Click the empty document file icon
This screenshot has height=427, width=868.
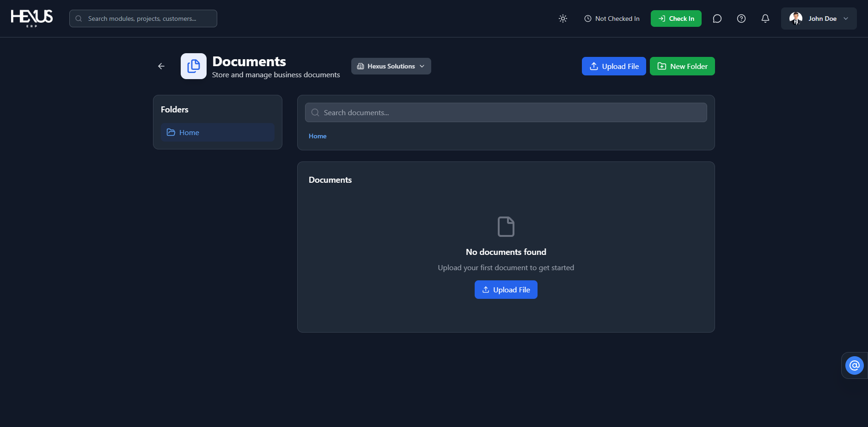506,227
